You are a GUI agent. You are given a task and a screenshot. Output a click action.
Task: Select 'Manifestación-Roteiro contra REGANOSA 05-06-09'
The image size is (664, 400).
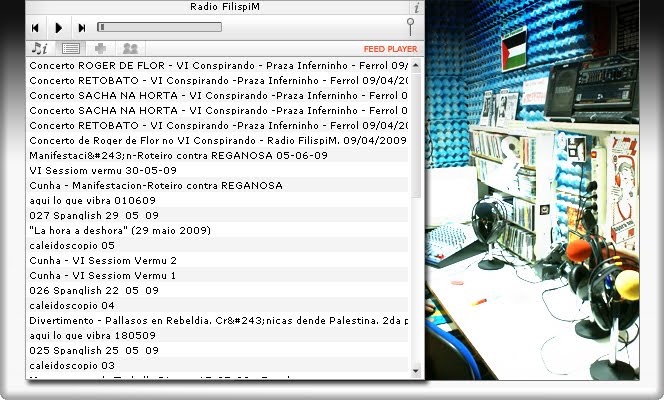[218, 156]
